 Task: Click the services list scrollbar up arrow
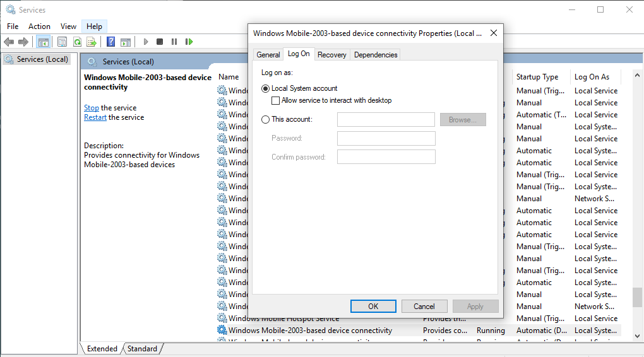637,75
